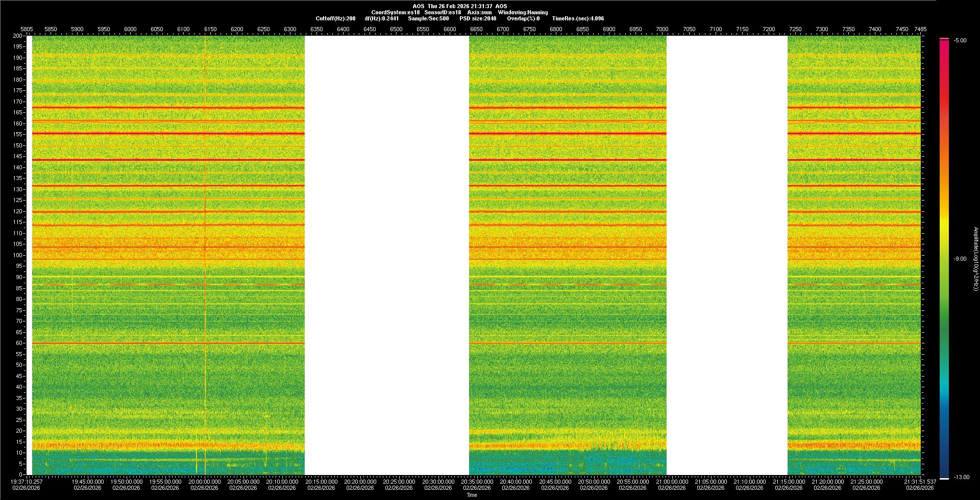Click the 20:00:00.000 time axis label
The width and height of the screenshot is (980, 500).
[205, 481]
